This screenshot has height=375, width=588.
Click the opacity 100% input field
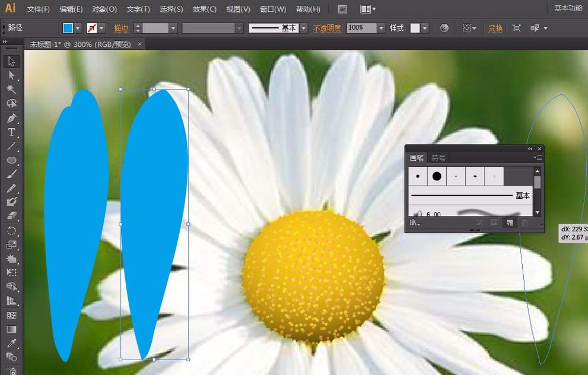[x=361, y=28]
